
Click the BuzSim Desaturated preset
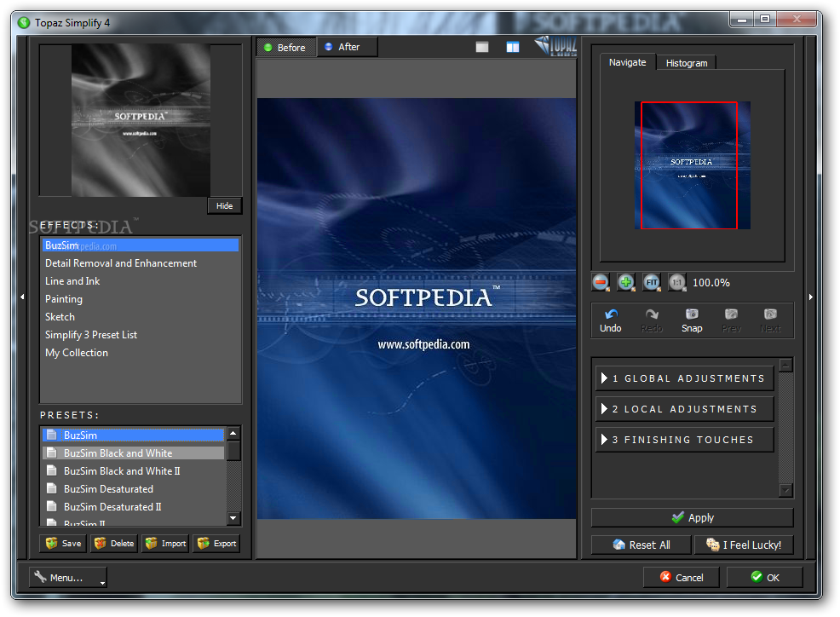point(134,489)
